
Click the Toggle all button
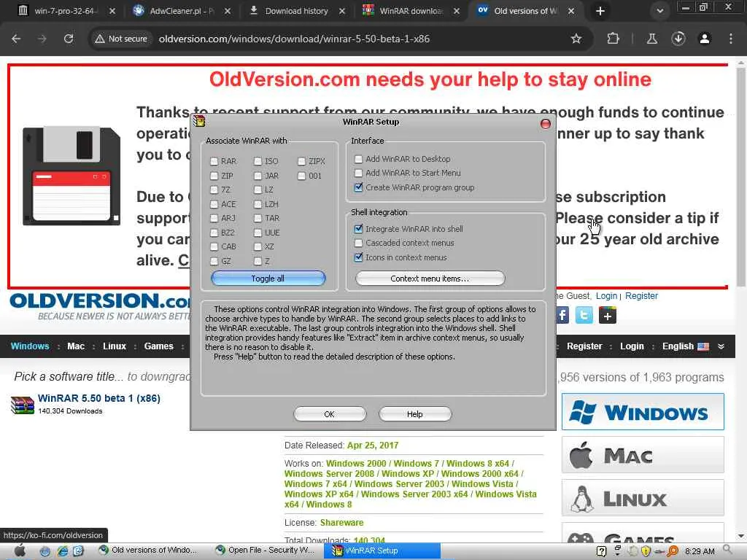pyautogui.click(x=268, y=279)
